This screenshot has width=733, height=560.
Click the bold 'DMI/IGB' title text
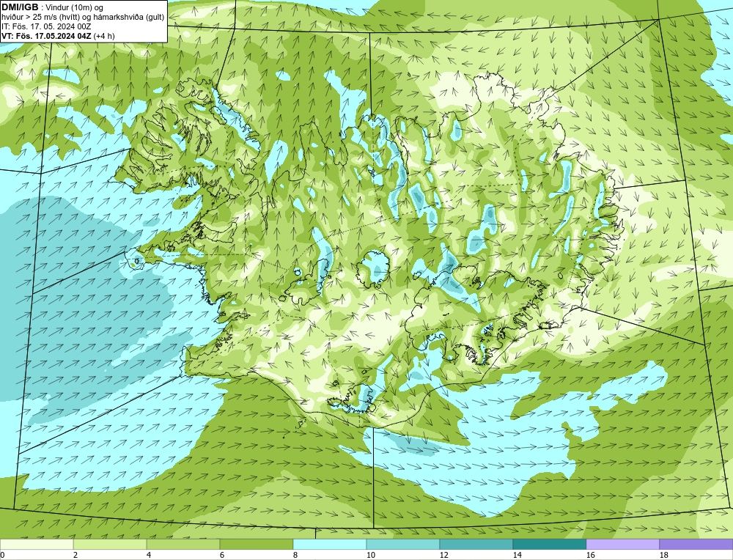coord(20,7)
